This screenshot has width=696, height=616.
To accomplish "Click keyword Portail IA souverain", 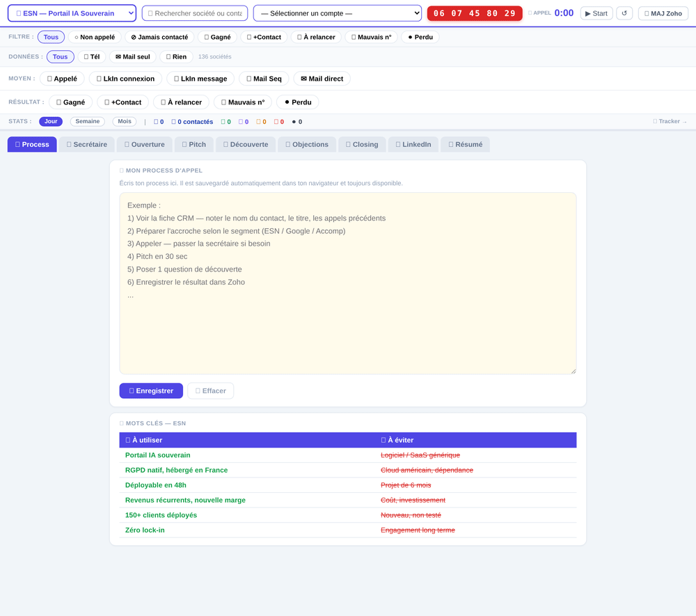I will click(157, 455).
